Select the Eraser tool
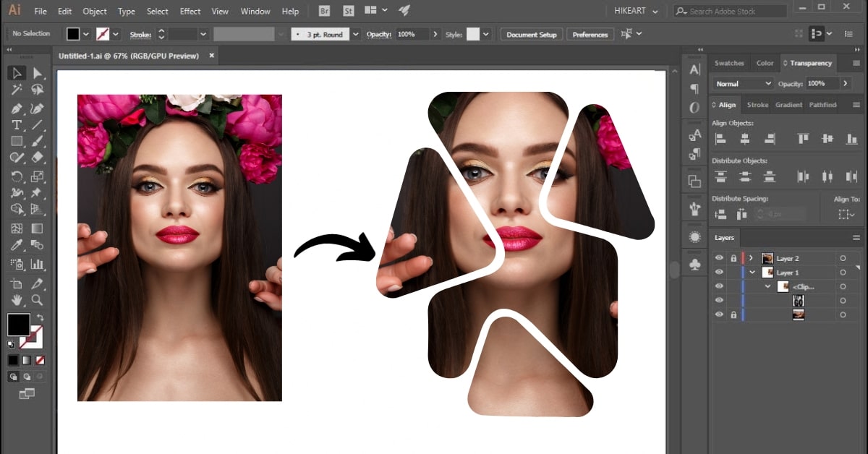 pyautogui.click(x=37, y=158)
